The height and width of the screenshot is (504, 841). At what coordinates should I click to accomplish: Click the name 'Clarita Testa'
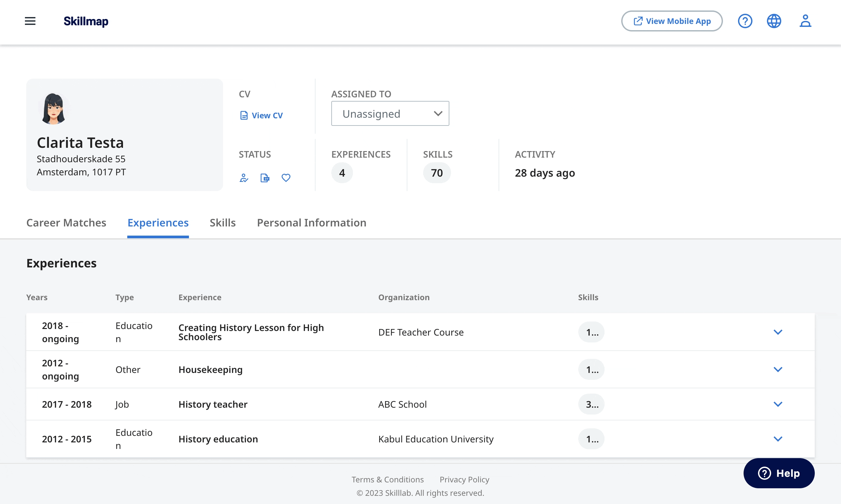(x=80, y=143)
